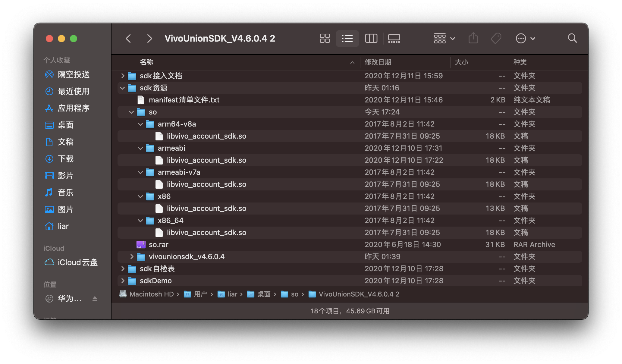Collapse the armeabi-v7a folder
Image resolution: width=622 pixels, height=364 pixels.
click(140, 172)
